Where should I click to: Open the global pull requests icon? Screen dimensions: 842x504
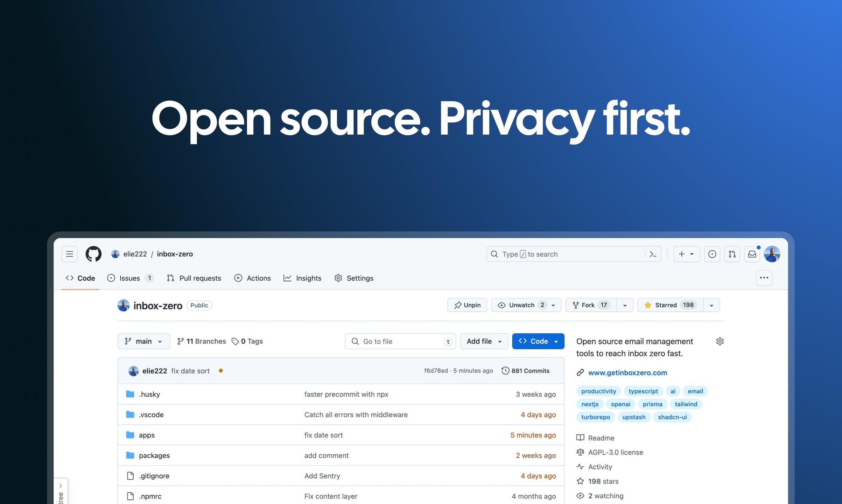[x=732, y=254]
